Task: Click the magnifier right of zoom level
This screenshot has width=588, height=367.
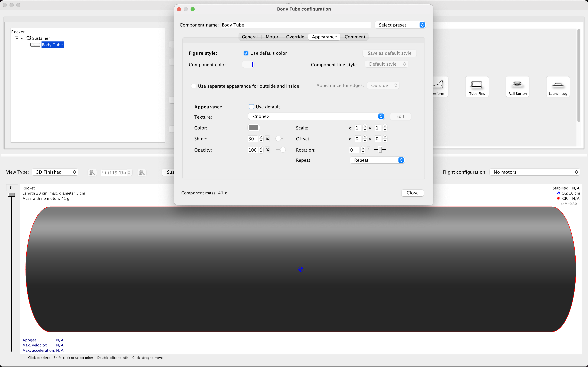Action: point(142,172)
